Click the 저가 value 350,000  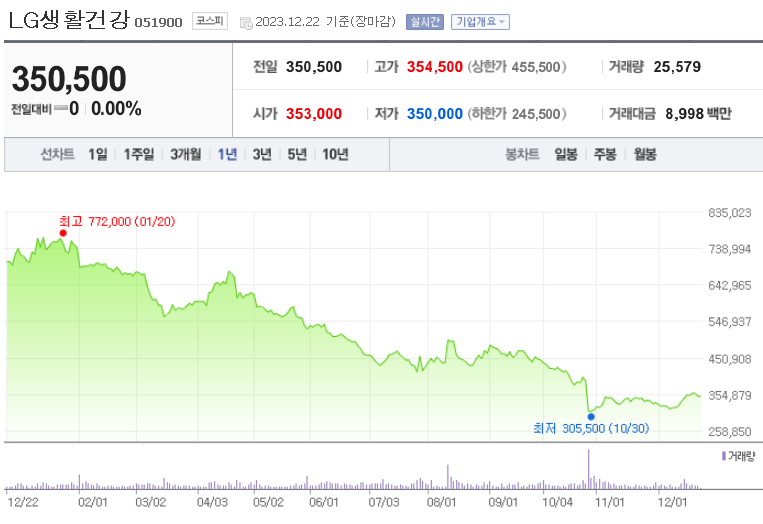[x=435, y=114]
